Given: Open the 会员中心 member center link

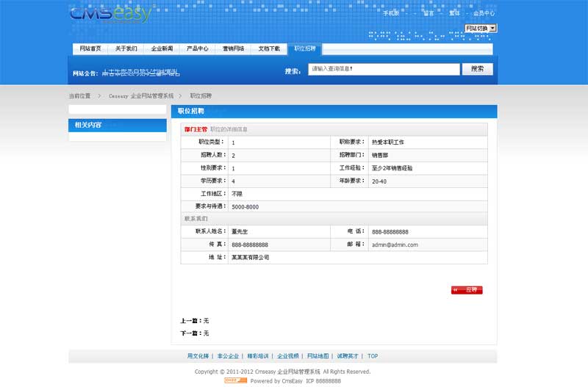Looking at the screenshot, I should tap(484, 13).
